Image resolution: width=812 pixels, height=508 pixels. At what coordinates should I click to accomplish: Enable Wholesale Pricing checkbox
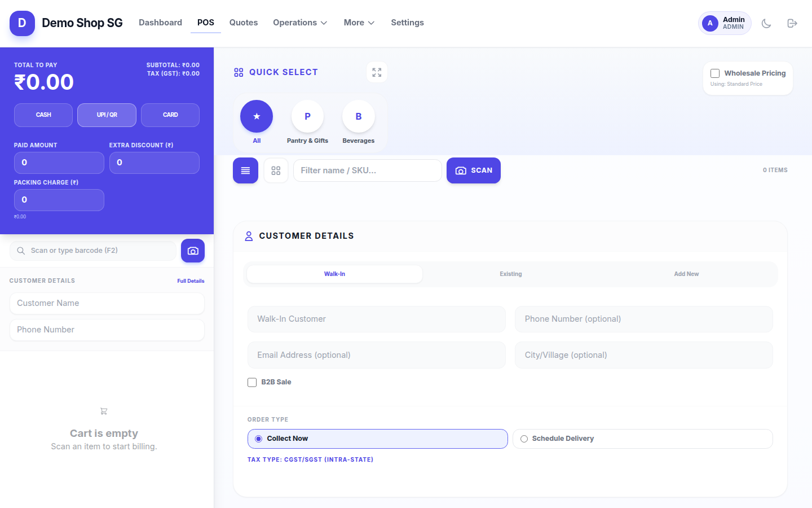coord(715,73)
